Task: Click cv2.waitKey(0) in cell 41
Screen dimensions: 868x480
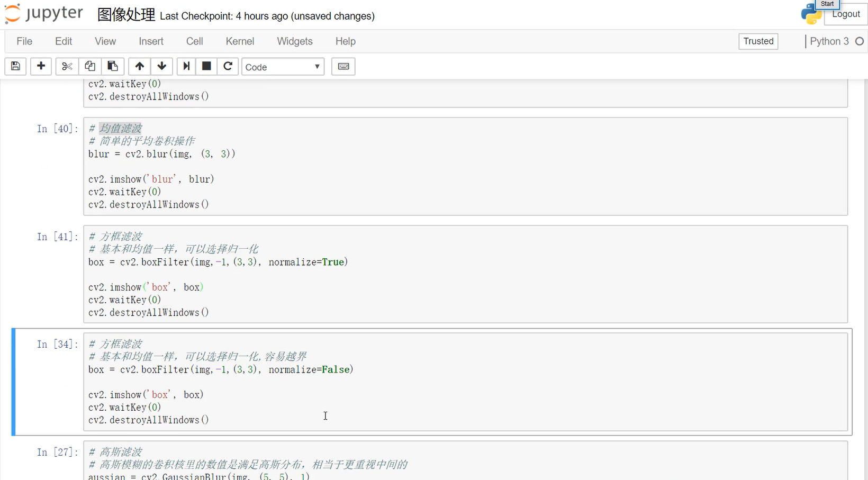Action: pos(124,300)
